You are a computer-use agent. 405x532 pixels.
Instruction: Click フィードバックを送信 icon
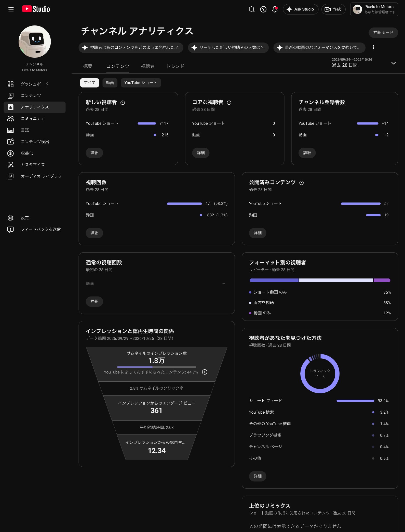click(10, 229)
